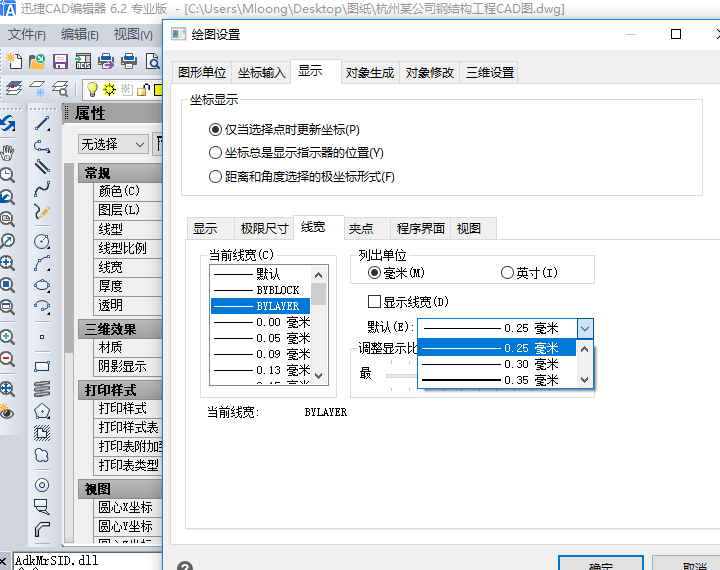Screen dimensions: 720x570
Task: Select 仅当选择点时更新坐标 radio option
Action: click(x=215, y=130)
